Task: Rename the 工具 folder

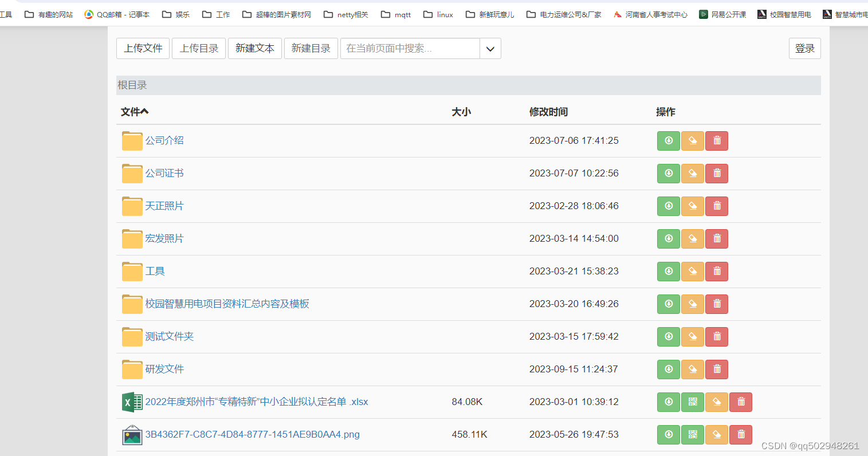Action: 692,272
